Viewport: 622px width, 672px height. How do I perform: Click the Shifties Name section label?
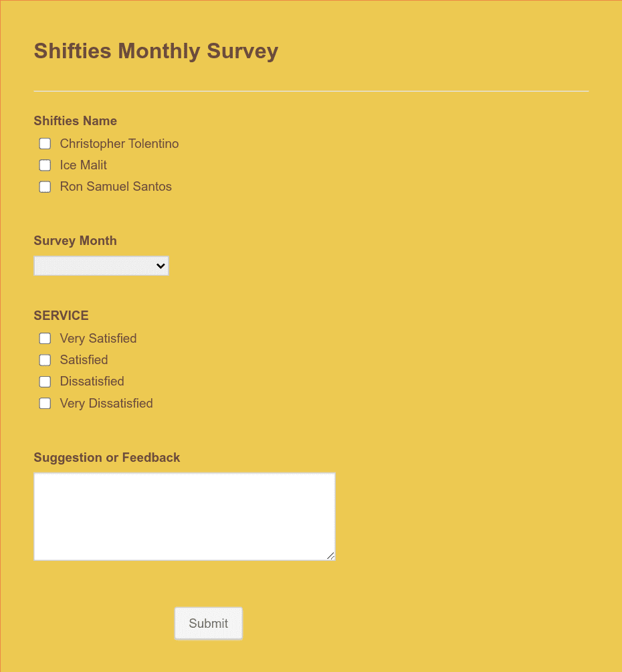(x=75, y=120)
